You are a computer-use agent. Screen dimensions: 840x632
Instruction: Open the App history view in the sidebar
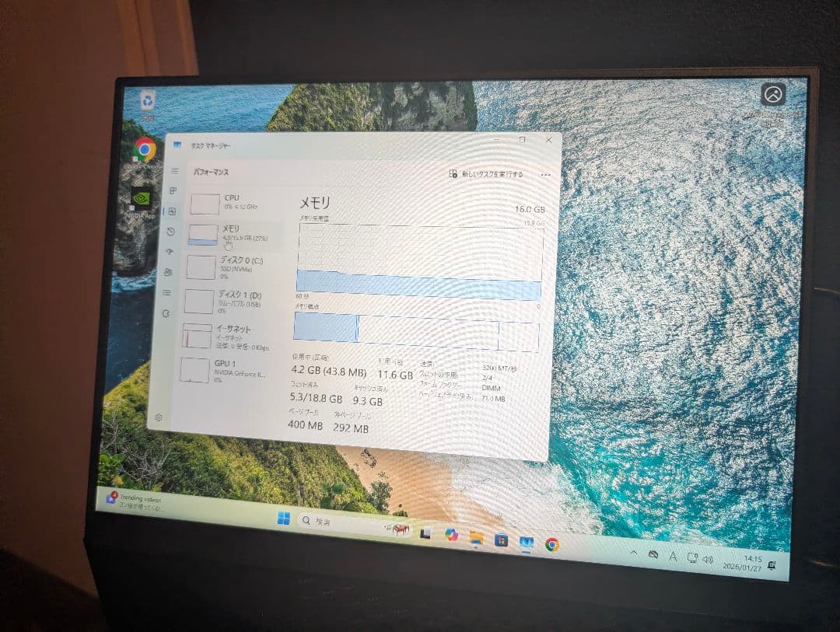pos(174,231)
